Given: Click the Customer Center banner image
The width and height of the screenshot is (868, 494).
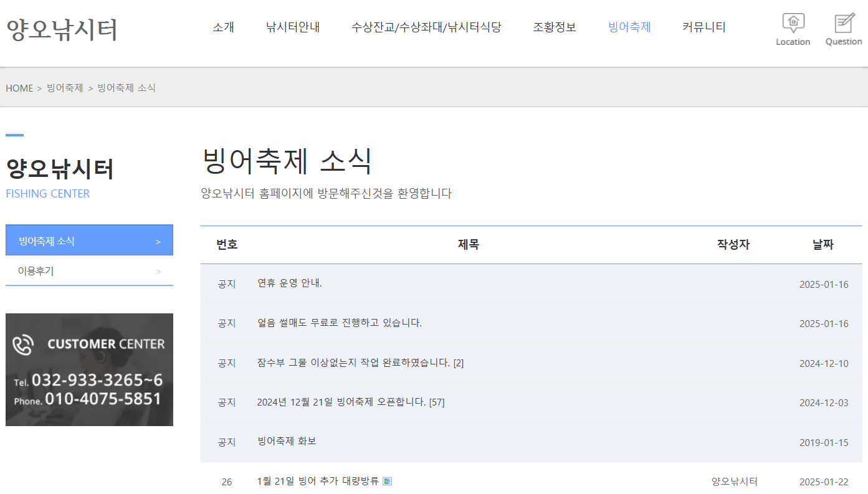Looking at the screenshot, I should (x=89, y=369).
